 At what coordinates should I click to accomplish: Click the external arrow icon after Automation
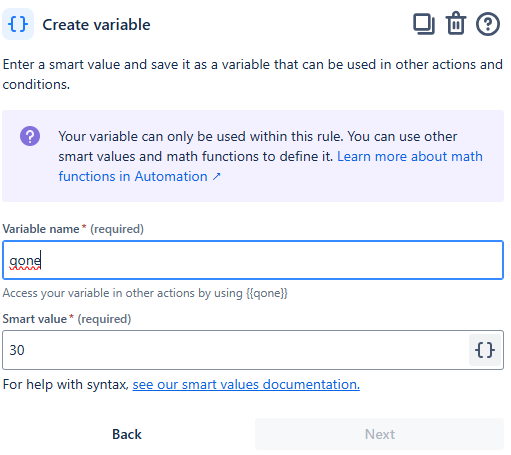point(217,176)
